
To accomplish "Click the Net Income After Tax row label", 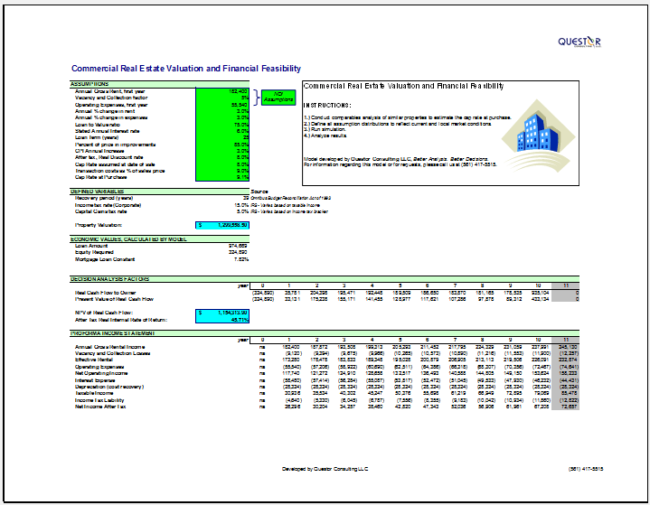I will [x=100, y=407].
